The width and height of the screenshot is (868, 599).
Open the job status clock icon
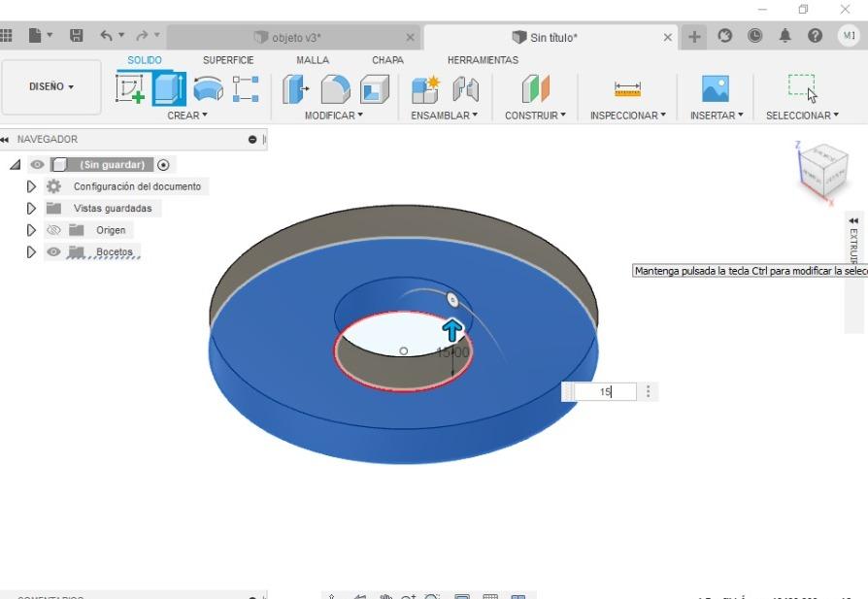(754, 36)
